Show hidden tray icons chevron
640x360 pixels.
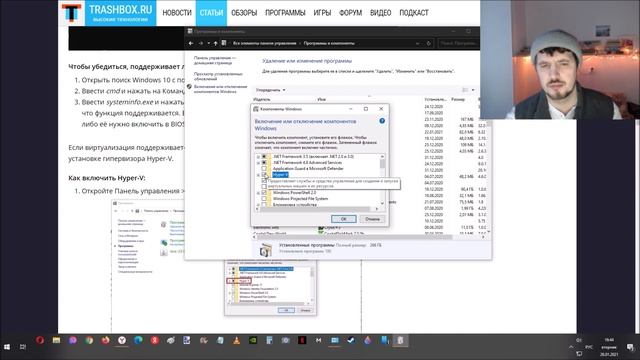571,347
